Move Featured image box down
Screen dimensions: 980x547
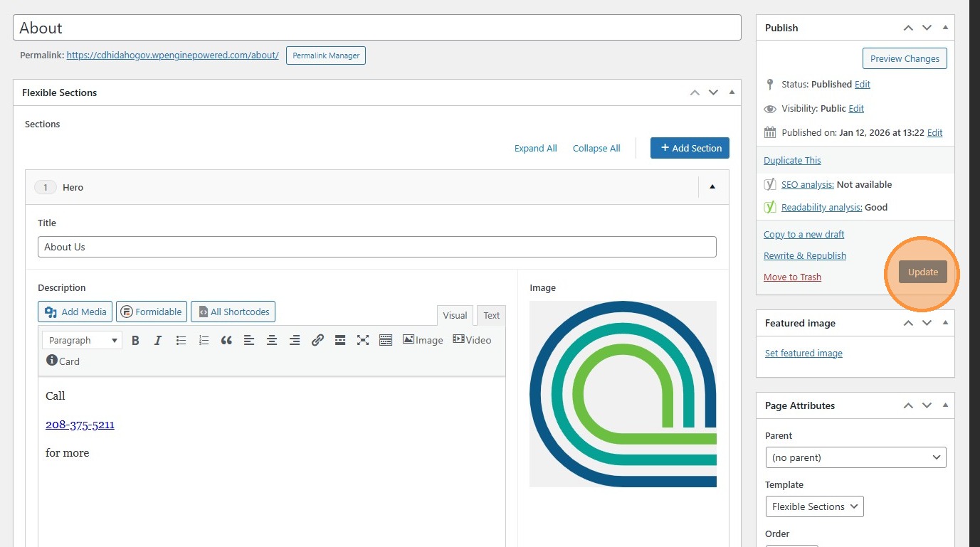pos(927,323)
